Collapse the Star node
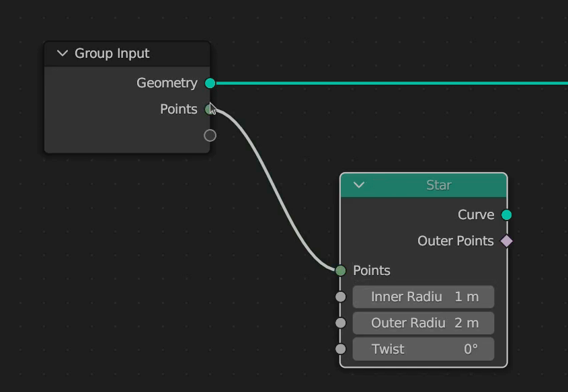Viewport: 568px width, 392px height. pos(359,185)
